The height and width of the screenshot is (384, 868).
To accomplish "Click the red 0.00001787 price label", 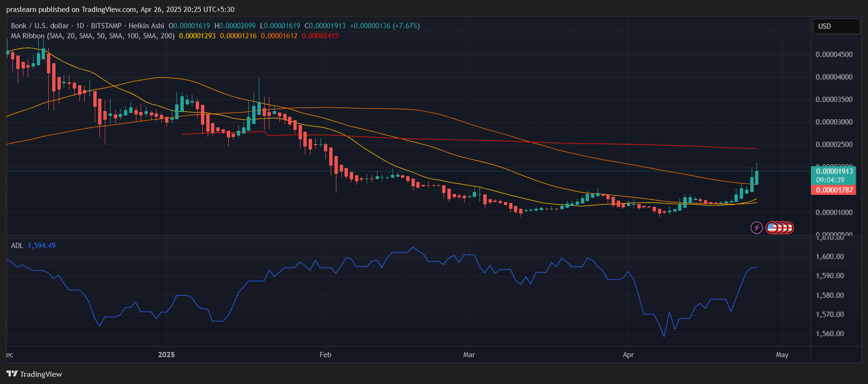I will 834,190.
